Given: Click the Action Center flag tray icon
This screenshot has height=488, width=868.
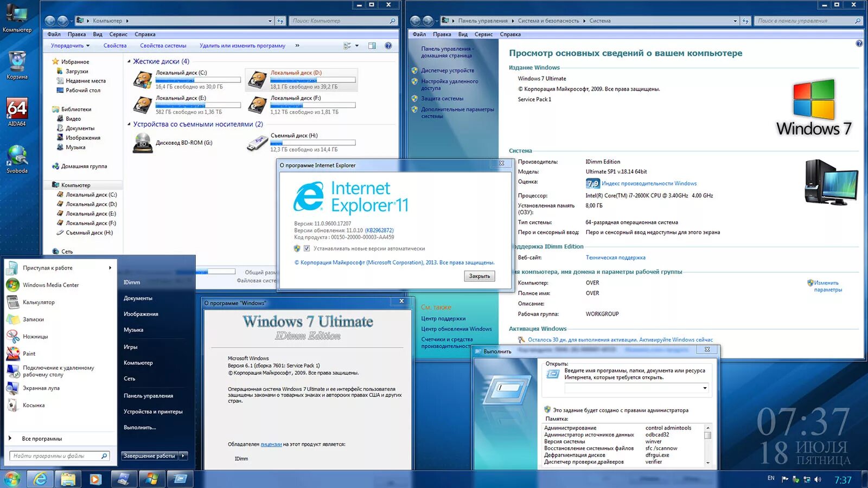Looking at the screenshot, I should coord(784,479).
